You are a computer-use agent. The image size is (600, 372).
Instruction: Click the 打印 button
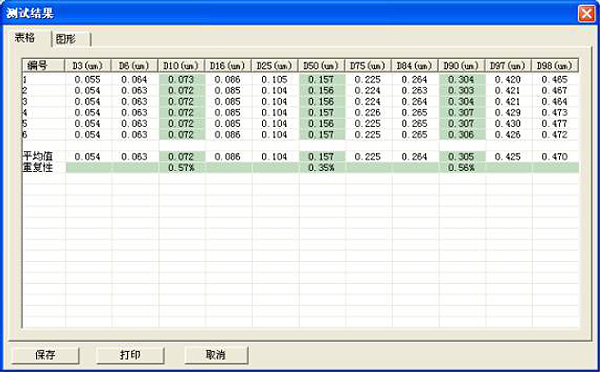130,355
